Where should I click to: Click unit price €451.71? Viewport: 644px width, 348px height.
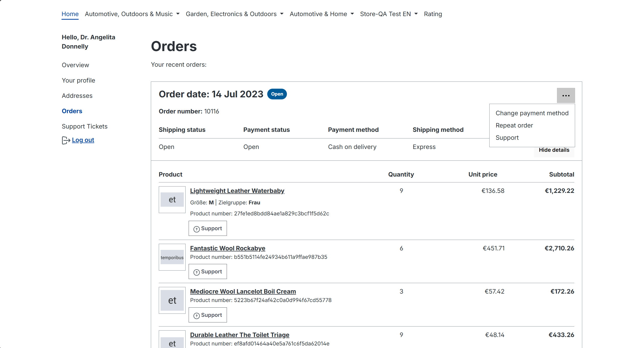click(x=494, y=248)
